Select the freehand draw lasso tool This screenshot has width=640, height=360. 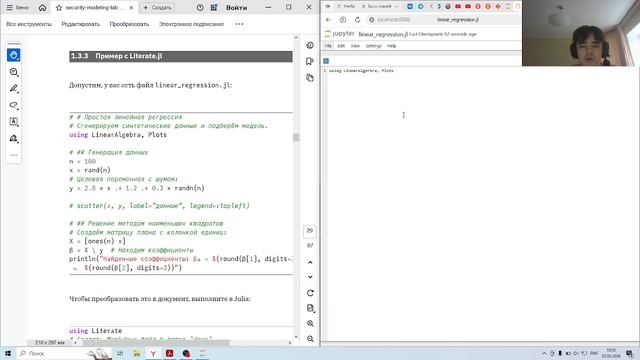pos(13,105)
